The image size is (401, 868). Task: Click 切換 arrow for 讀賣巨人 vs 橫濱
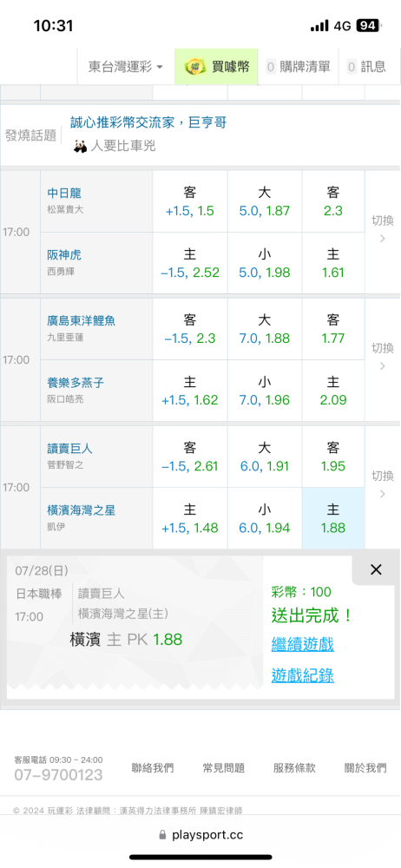click(382, 484)
